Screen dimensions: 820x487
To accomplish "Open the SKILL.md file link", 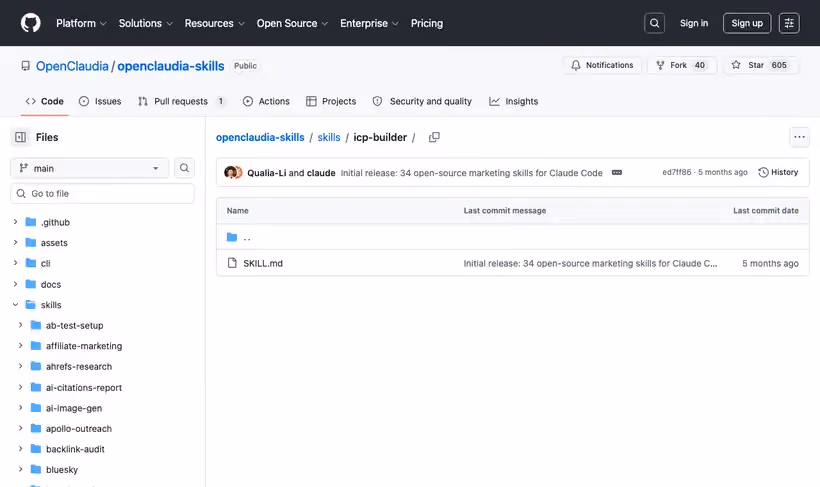I will [x=263, y=263].
